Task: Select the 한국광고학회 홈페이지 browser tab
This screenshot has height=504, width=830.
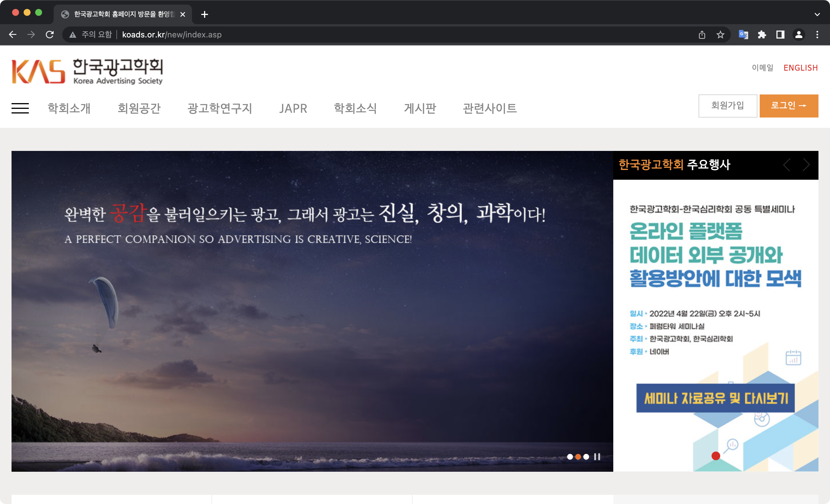Action: point(123,14)
